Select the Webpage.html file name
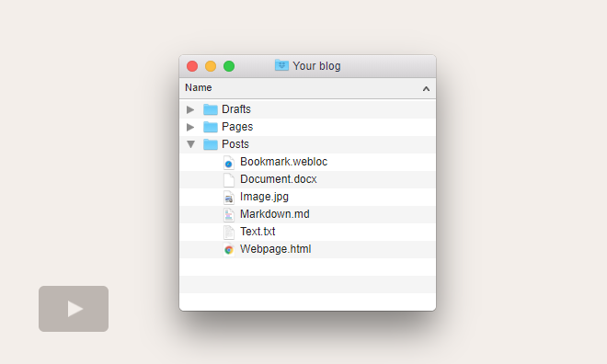The width and height of the screenshot is (607, 364). [x=276, y=249]
